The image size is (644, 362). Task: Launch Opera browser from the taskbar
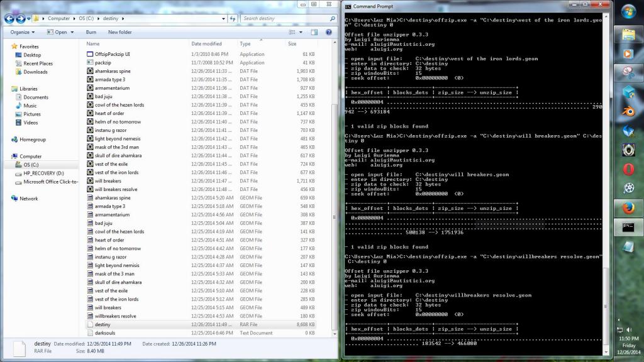tap(628, 169)
